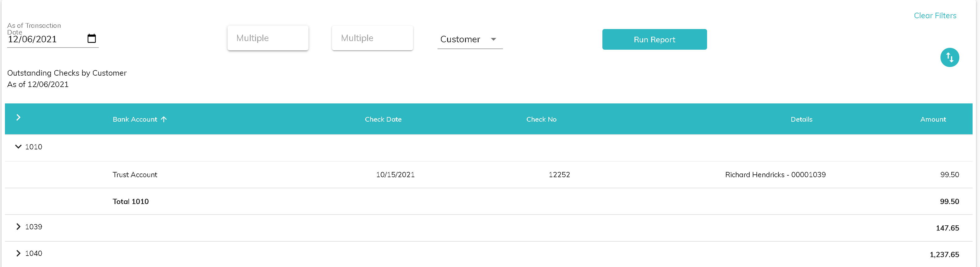
Task: Expand all rows using header chevron
Action: click(x=18, y=118)
